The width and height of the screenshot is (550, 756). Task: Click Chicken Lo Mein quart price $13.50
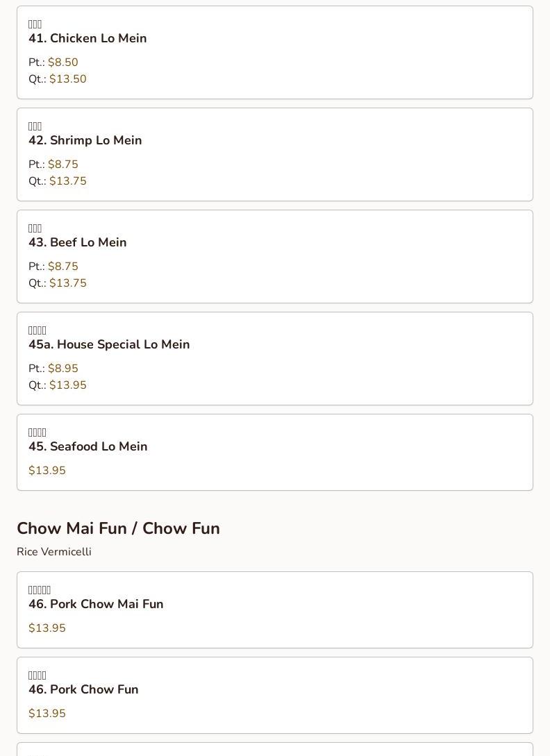coord(68,79)
